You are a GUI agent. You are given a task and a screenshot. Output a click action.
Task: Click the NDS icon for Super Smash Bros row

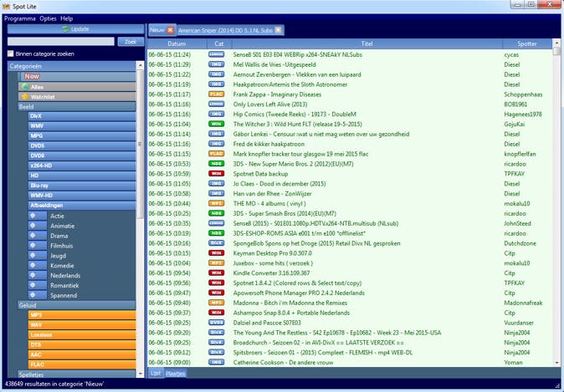(216, 213)
